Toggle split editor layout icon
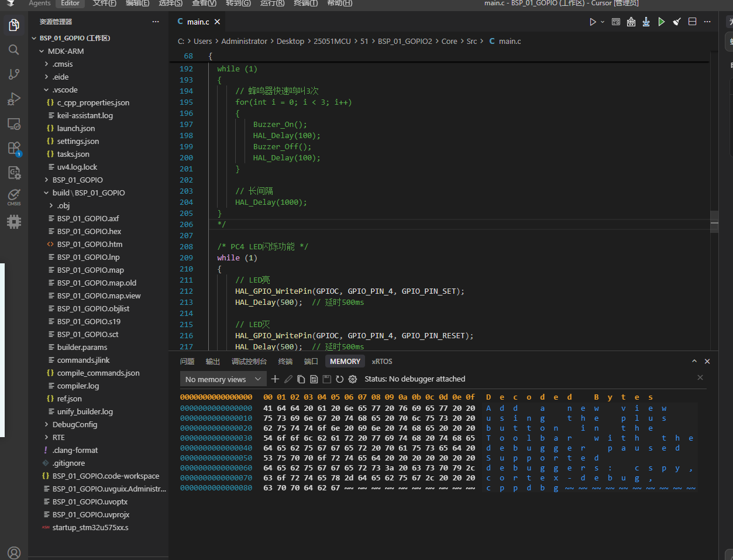The height and width of the screenshot is (560, 733). tap(692, 22)
